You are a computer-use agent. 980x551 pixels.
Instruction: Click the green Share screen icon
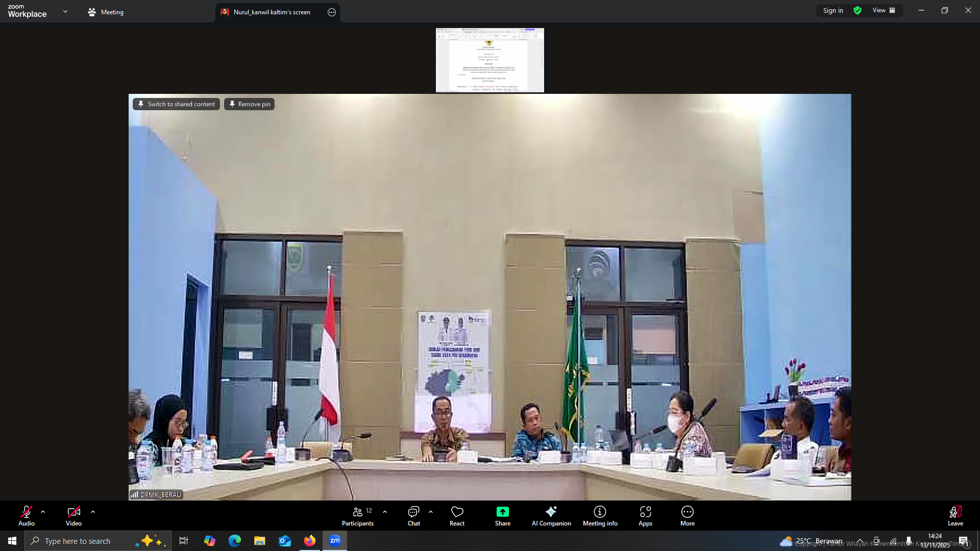point(502,512)
